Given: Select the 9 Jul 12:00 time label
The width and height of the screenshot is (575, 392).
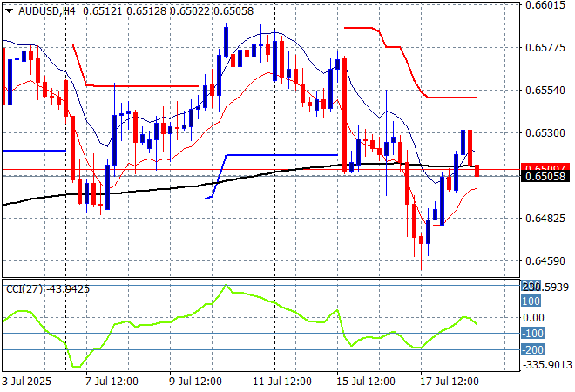Looking at the screenshot, I should [x=195, y=382].
